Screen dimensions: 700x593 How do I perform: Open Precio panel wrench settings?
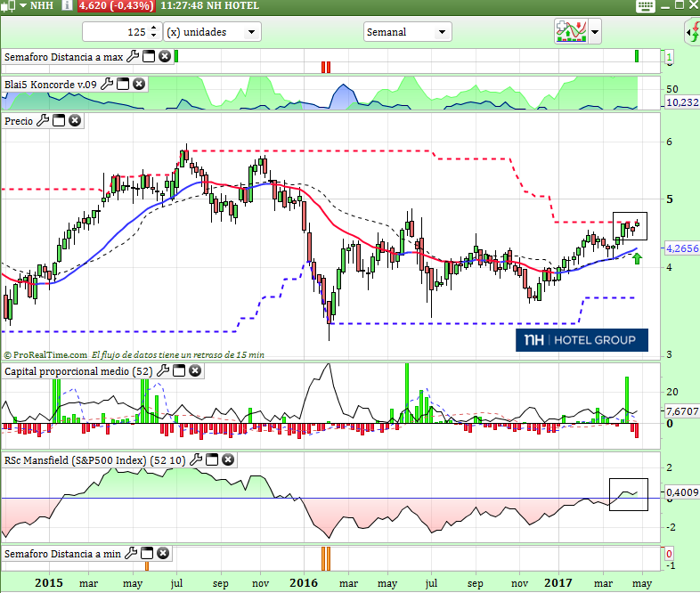point(43,120)
